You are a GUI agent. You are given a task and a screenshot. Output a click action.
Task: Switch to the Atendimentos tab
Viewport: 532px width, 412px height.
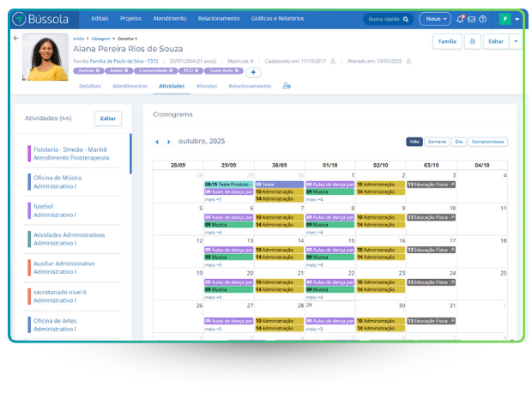pos(130,86)
